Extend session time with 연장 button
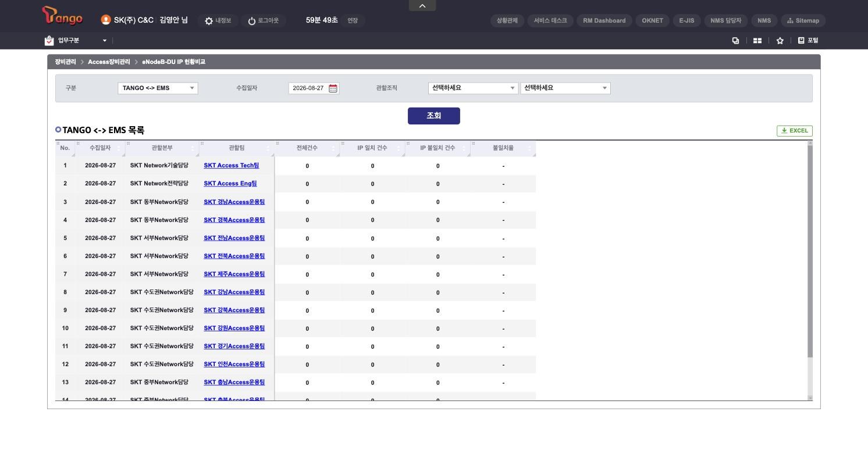Image resolution: width=868 pixels, height=472 pixels. (353, 20)
